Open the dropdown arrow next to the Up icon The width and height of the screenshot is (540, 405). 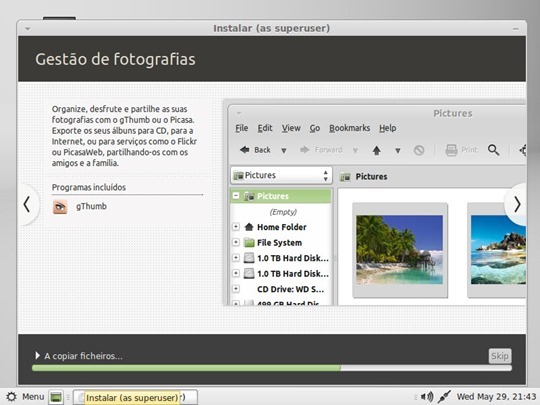point(398,150)
